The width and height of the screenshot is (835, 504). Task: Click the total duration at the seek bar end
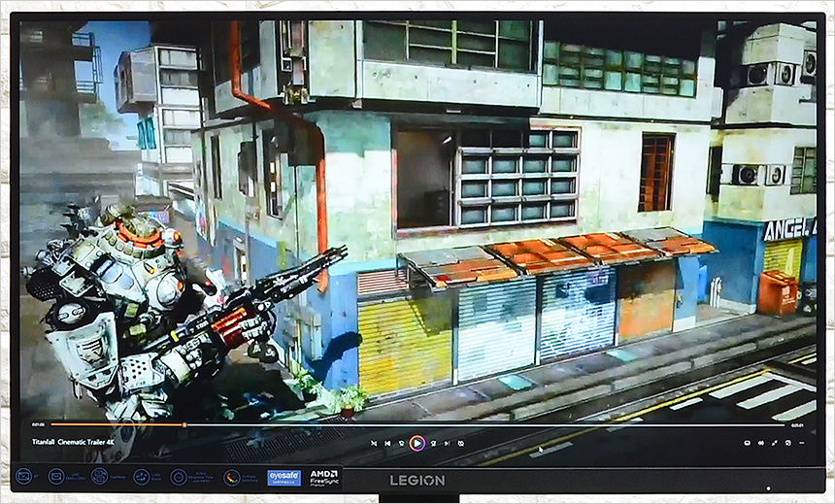[797, 424]
